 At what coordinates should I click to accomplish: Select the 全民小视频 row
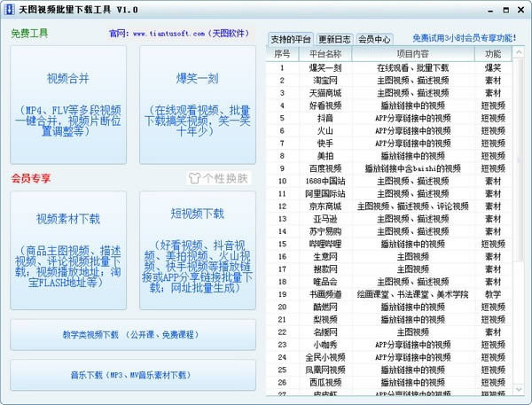(x=389, y=357)
